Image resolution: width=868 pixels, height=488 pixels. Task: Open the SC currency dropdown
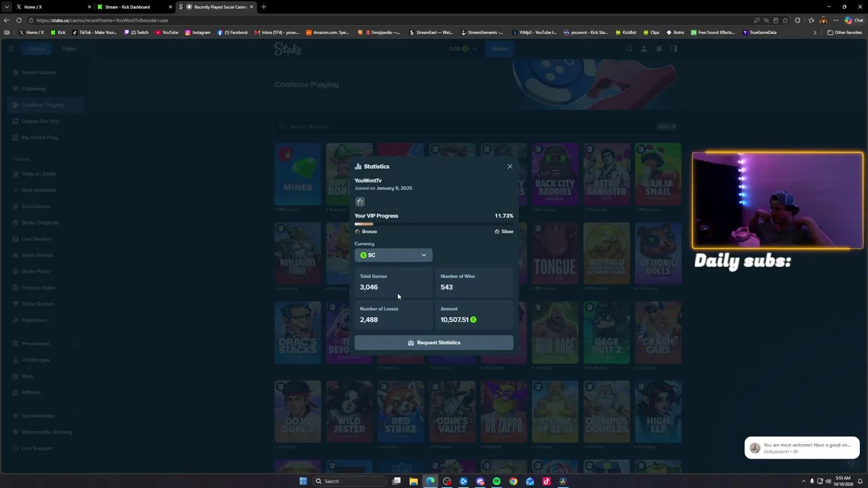393,255
